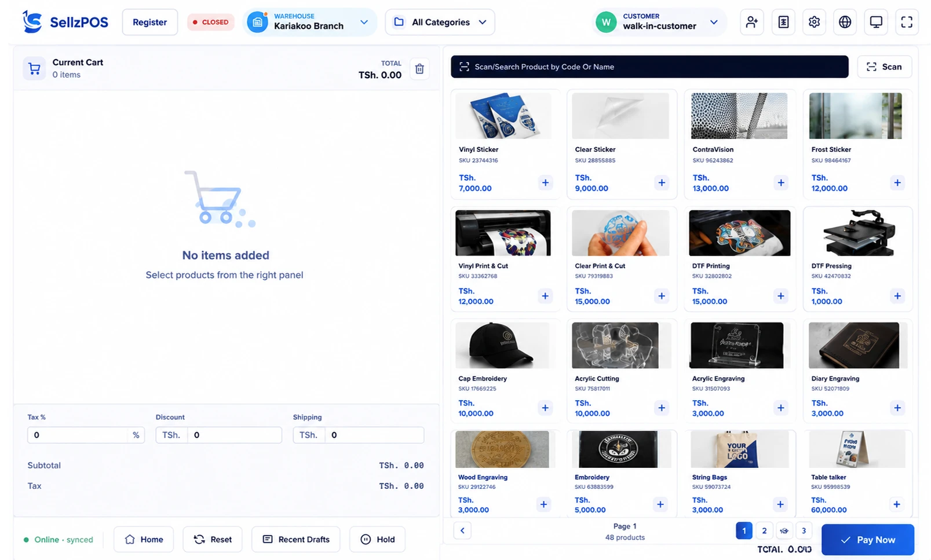Image resolution: width=931 pixels, height=560 pixels.
Task: Add DTF Pressing with plus icon
Action: 897,296
